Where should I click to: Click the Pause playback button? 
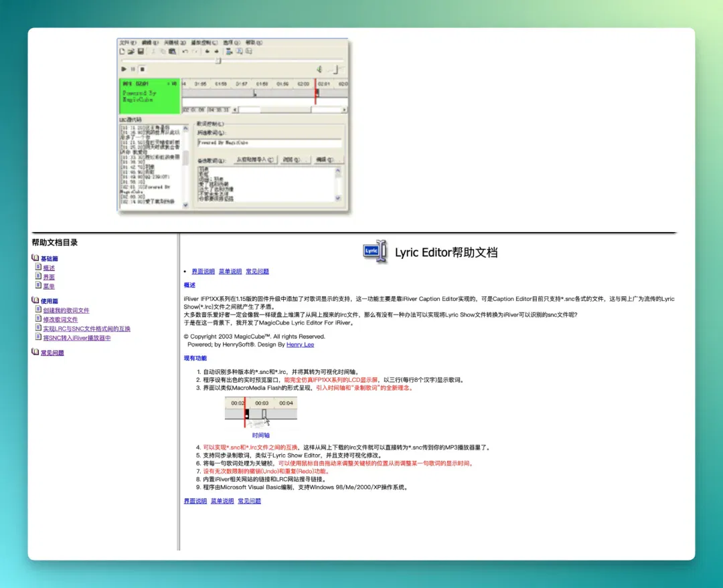(133, 69)
